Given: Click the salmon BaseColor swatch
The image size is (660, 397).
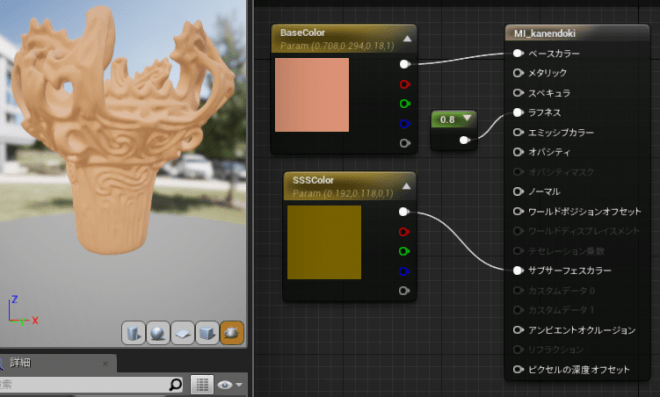Looking at the screenshot, I should coord(312,95).
